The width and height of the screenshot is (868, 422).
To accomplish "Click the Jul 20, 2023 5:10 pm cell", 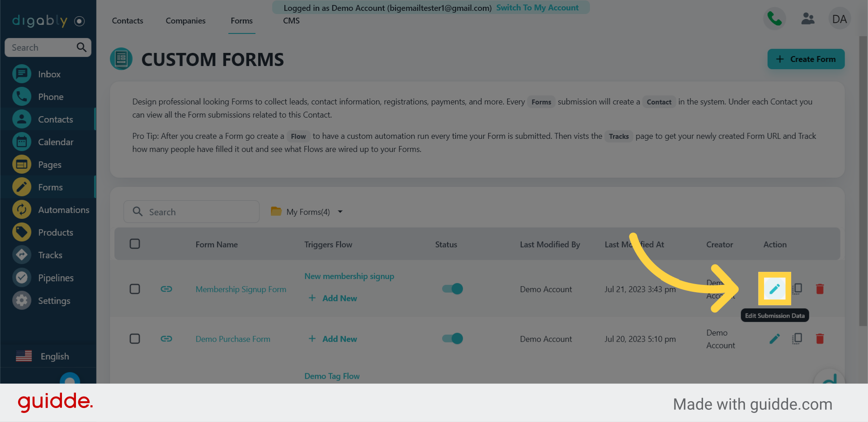I will click(x=640, y=339).
